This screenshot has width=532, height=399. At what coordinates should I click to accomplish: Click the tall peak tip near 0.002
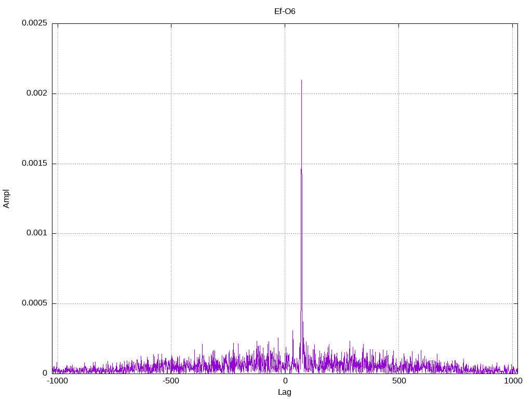tap(302, 81)
